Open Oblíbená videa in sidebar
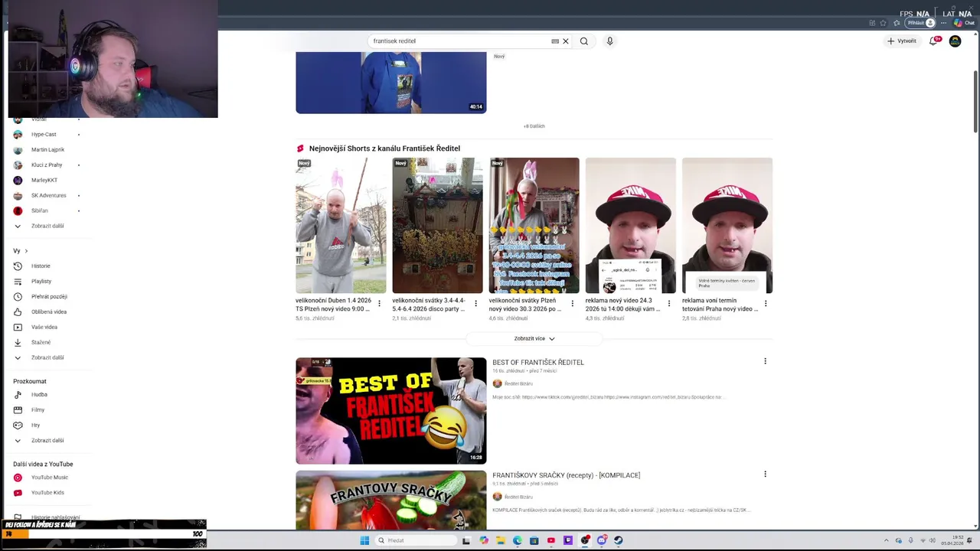 [47, 311]
